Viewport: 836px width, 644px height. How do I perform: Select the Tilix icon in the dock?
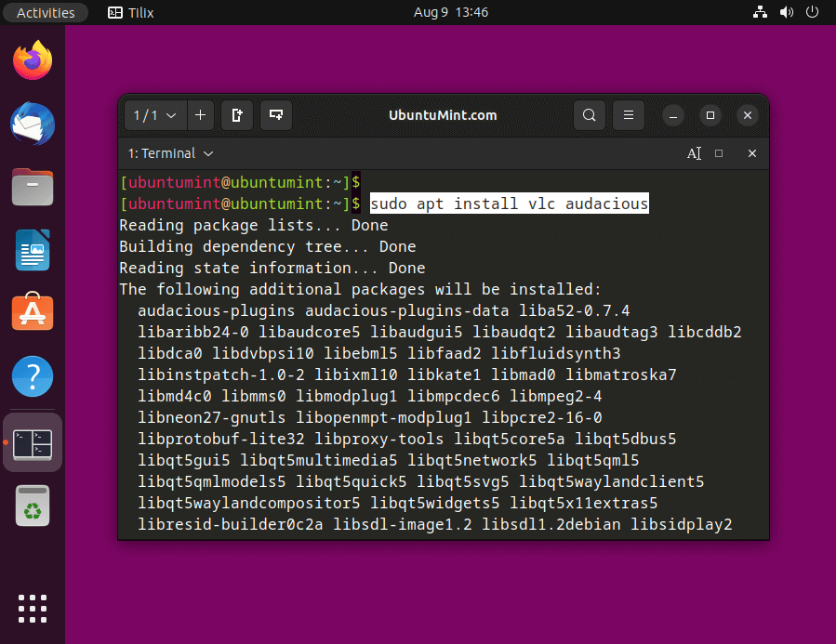tap(33, 443)
